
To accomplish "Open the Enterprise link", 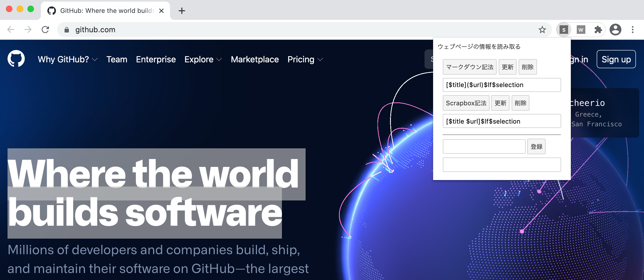I will coord(156,59).
